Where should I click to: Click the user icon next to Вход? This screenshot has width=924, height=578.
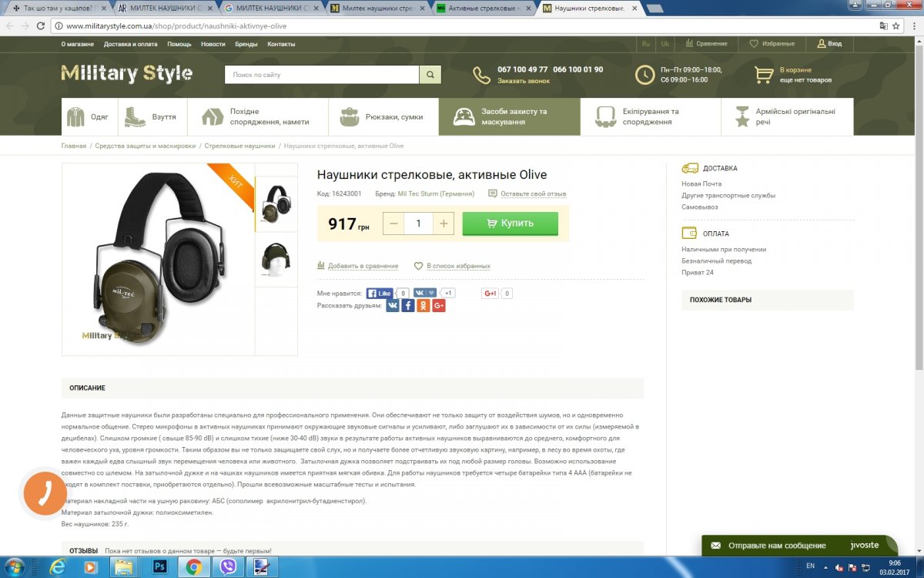(822, 44)
